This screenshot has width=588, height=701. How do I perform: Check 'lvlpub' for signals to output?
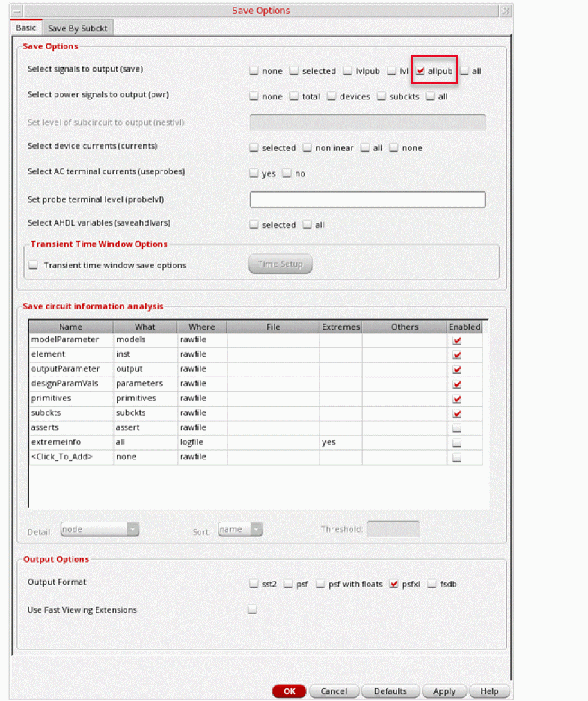click(x=348, y=70)
